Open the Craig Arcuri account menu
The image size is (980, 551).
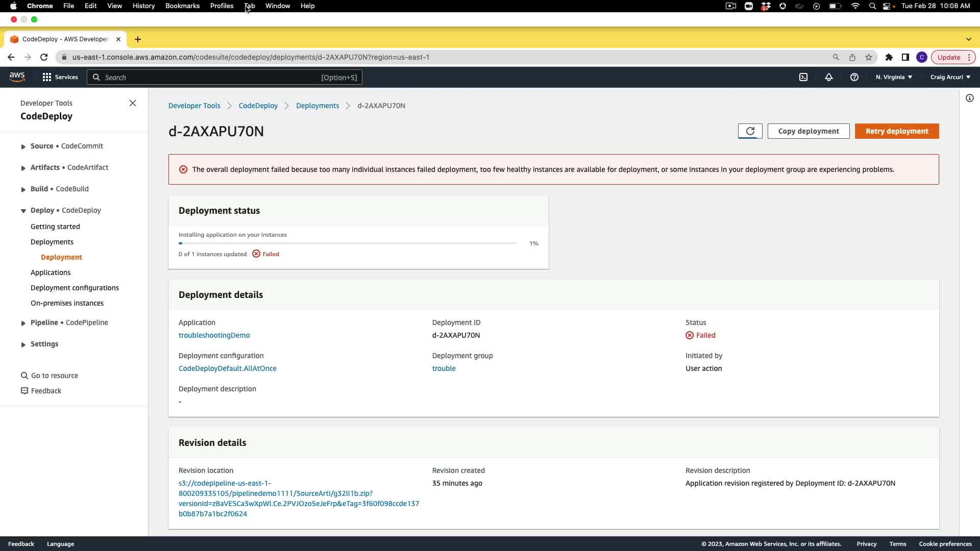tap(950, 77)
